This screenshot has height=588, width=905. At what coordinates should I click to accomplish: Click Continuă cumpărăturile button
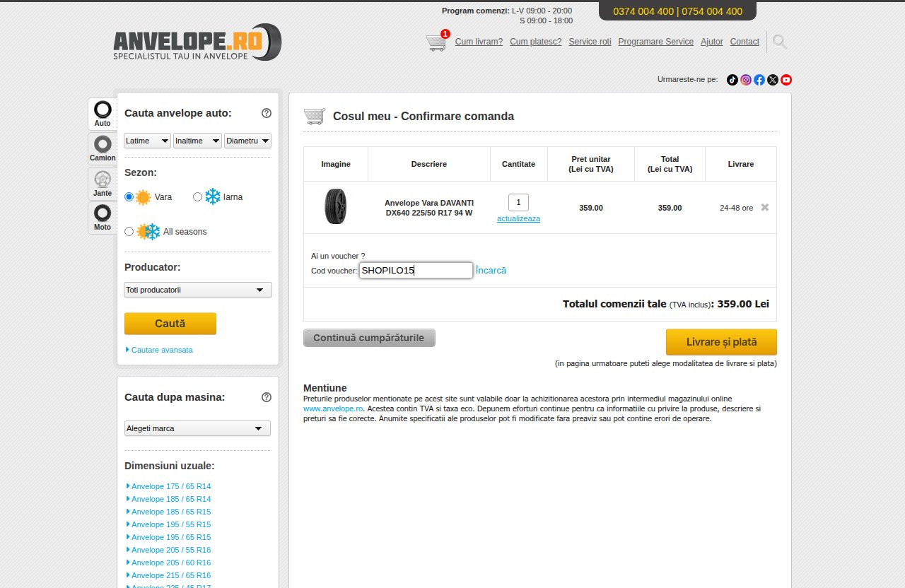(x=369, y=338)
